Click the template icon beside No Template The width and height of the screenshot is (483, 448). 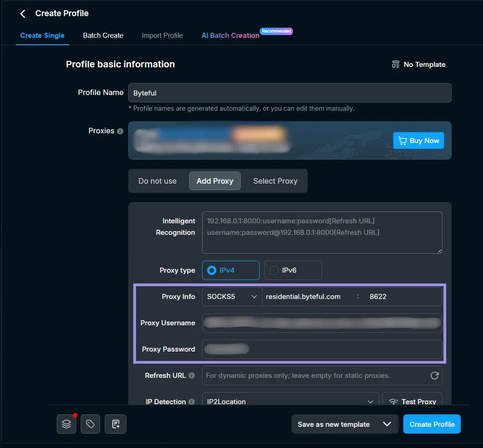coord(395,65)
